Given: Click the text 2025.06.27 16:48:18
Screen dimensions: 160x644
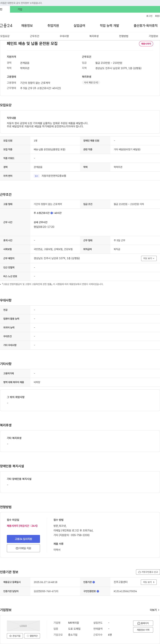Looking at the screenshot, I should [45, 582].
